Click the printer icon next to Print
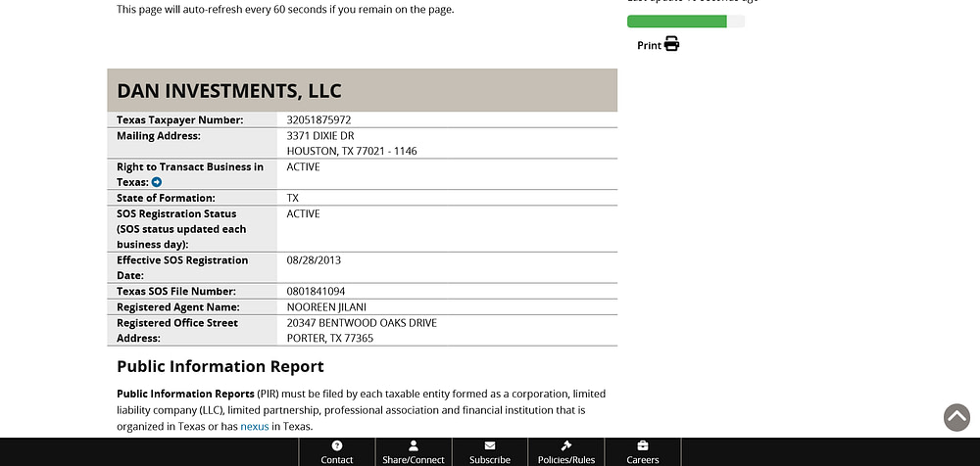980x466 pixels. (x=672, y=44)
